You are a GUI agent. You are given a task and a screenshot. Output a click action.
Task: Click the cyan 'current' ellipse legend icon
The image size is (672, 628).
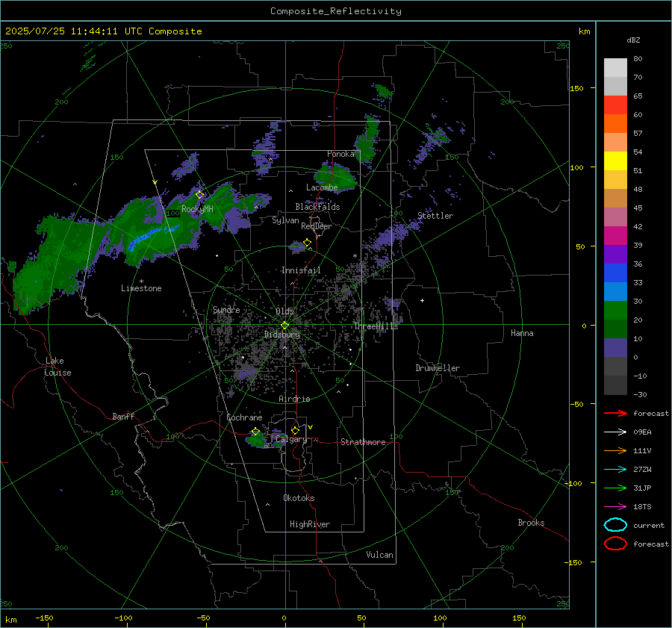(615, 525)
